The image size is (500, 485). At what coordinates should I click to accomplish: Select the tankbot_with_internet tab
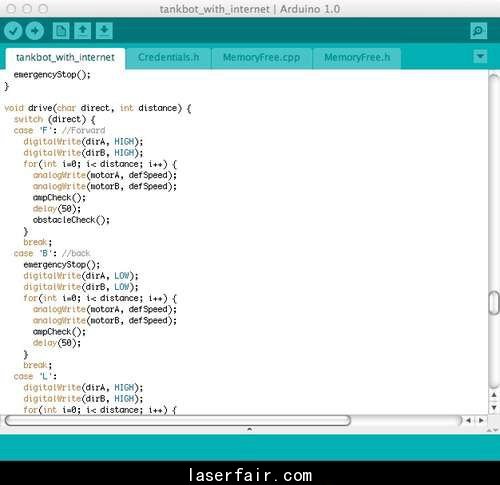tap(65, 58)
